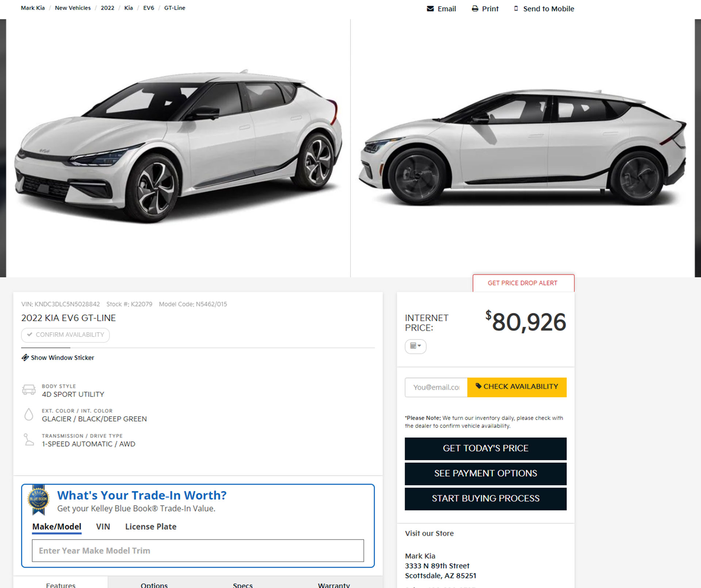Image resolution: width=701 pixels, height=588 pixels.
Task: Click Get Price Drop Alert button
Action: (x=523, y=283)
